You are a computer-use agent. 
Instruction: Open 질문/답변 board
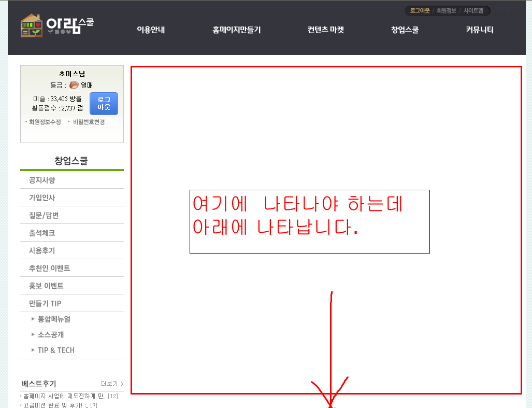[x=72, y=215]
